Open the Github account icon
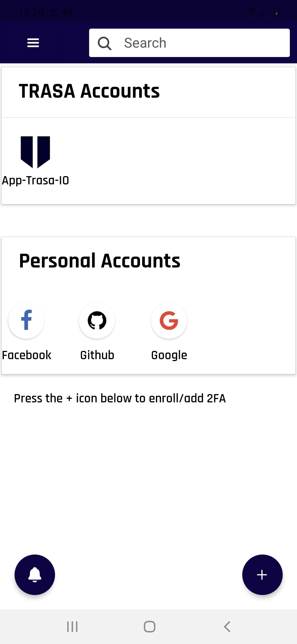 [x=97, y=320]
